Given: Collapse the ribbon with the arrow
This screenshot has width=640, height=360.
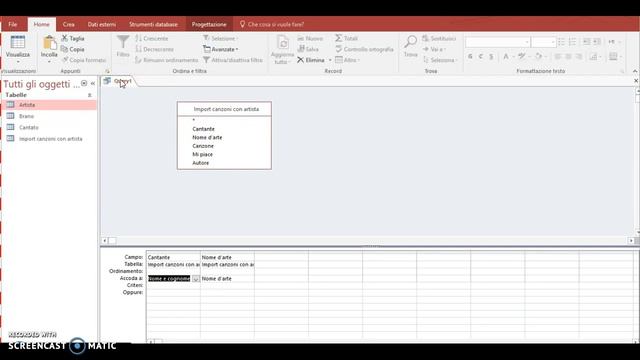Looking at the screenshot, I should click(x=635, y=71).
